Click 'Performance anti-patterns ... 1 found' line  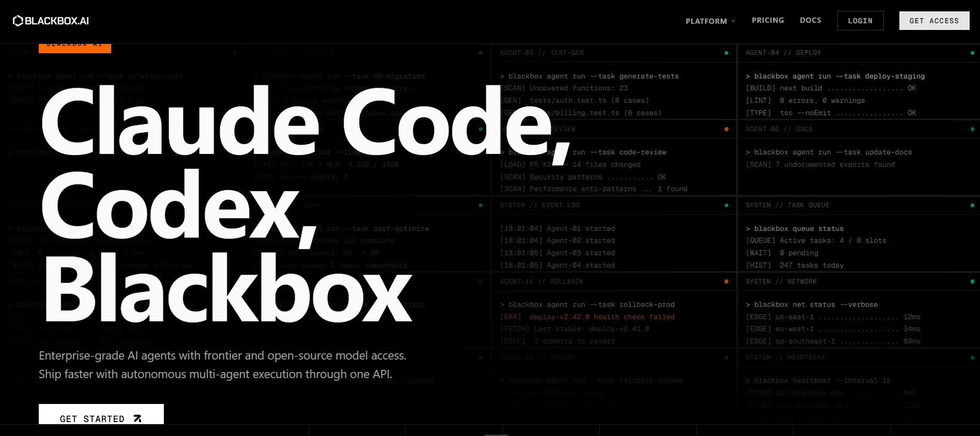pos(593,189)
